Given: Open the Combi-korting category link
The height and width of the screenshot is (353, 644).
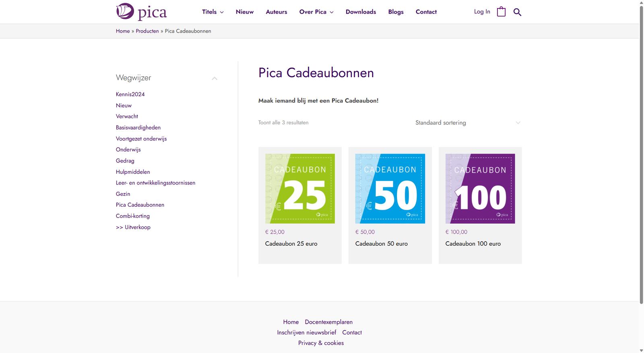Looking at the screenshot, I should pos(133,216).
